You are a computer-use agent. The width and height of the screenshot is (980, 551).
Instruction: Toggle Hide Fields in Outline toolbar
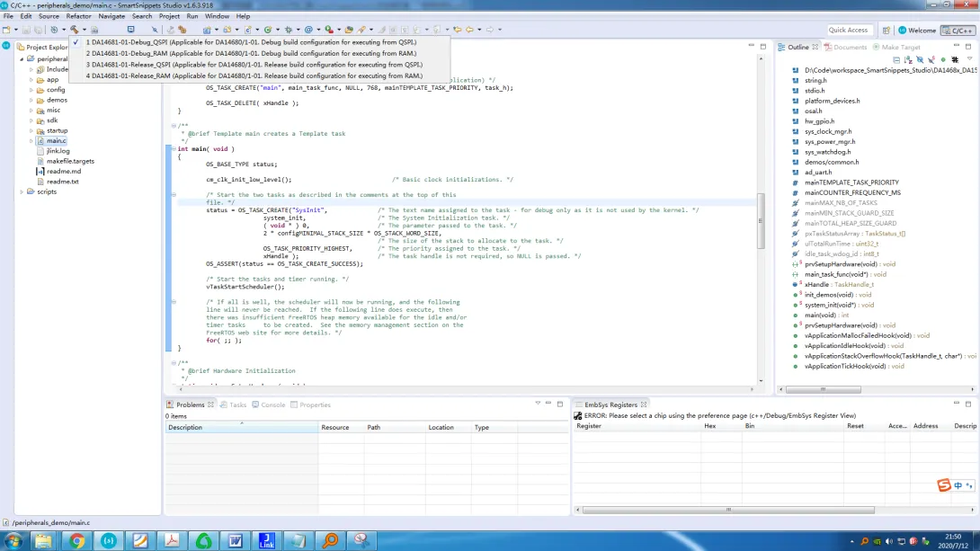[x=920, y=60]
